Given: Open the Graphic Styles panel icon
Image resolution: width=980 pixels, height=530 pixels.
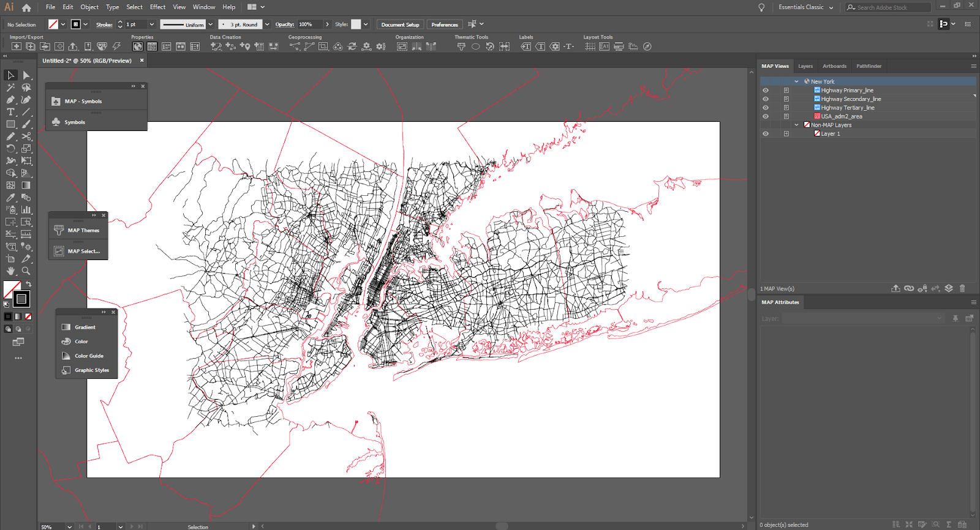Looking at the screenshot, I should click(66, 370).
